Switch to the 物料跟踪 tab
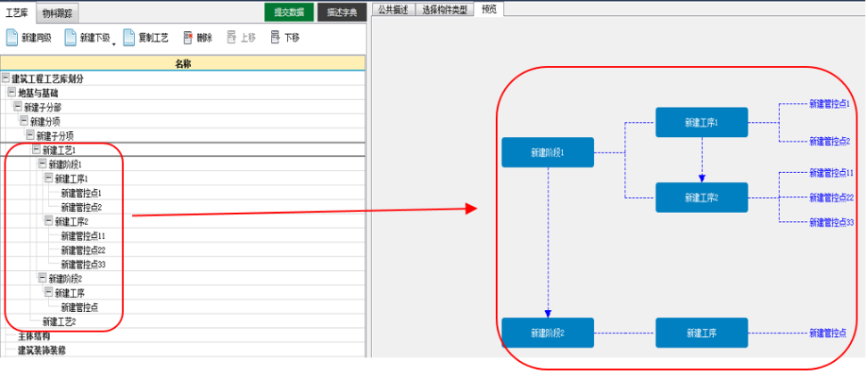 [x=57, y=13]
